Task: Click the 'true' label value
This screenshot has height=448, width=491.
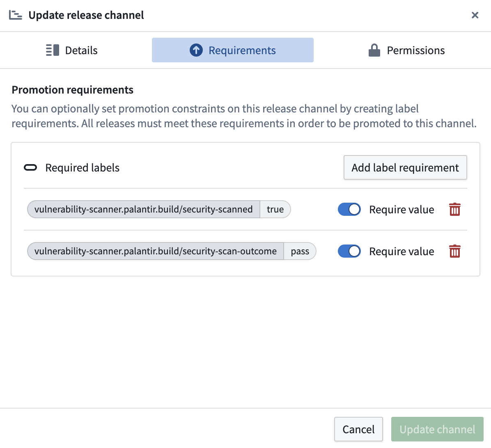Action: (x=275, y=209)
